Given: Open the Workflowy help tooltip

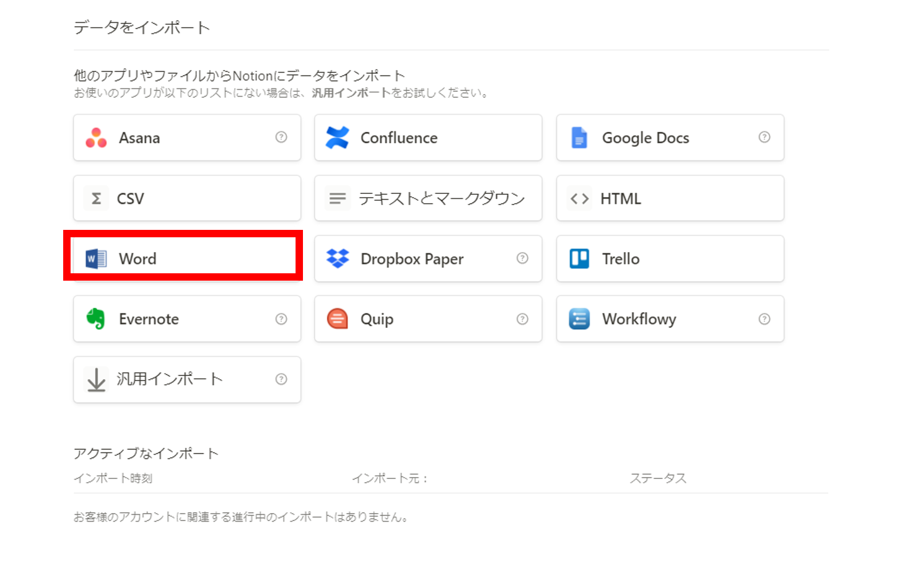Looking at the screenshot, I should tap(765, 318).
